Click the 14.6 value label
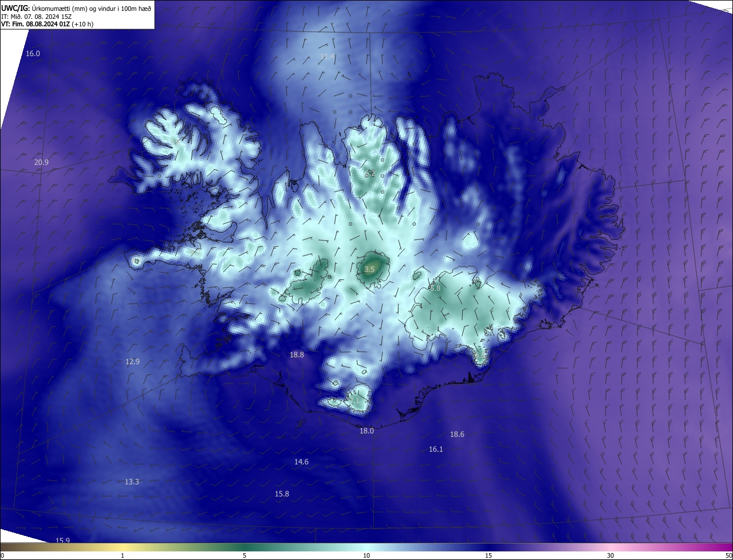The image size is (733, 560). [301, 462]
